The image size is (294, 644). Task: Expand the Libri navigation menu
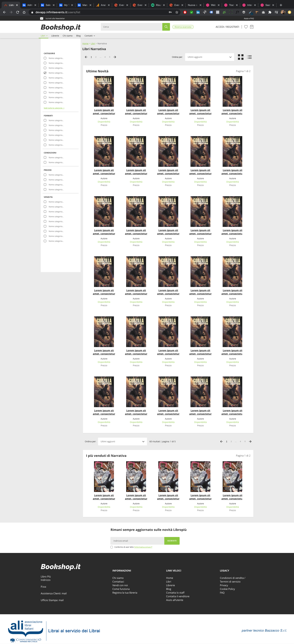click(44, 36)
